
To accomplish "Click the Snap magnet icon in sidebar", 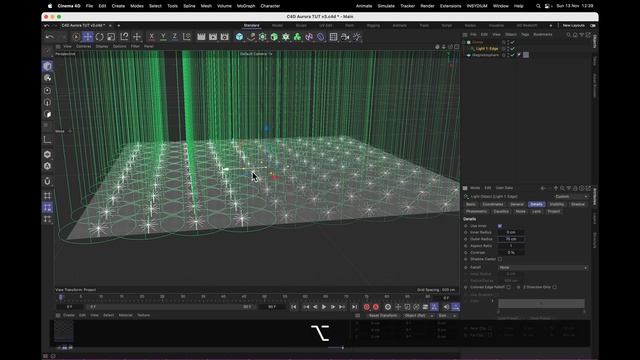I will 47,181.
